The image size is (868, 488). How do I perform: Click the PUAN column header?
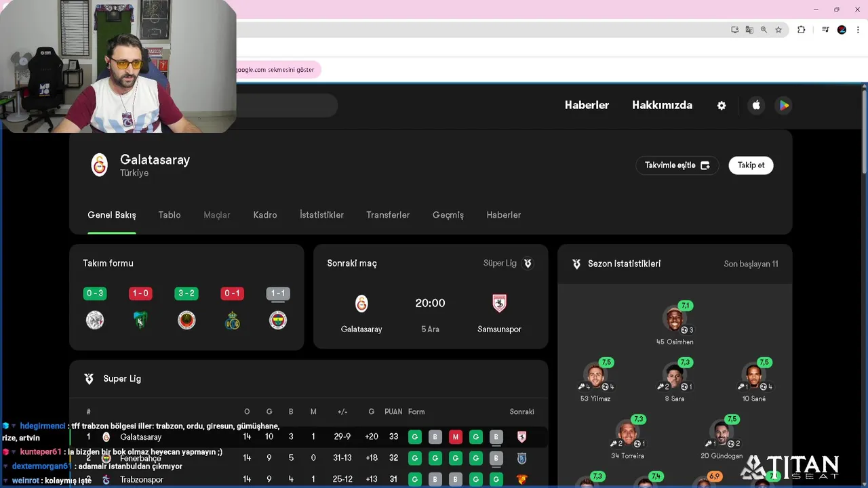click(393, 411)
